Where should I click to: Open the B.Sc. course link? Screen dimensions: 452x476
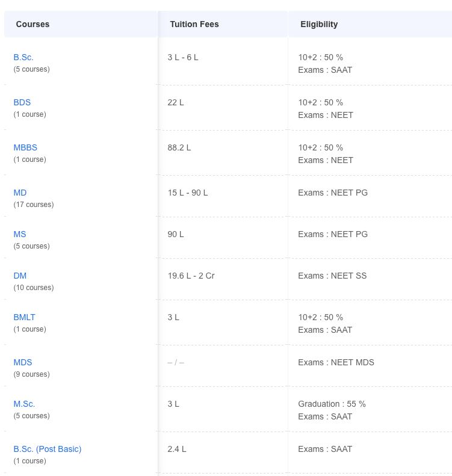(x=23, y=57)
